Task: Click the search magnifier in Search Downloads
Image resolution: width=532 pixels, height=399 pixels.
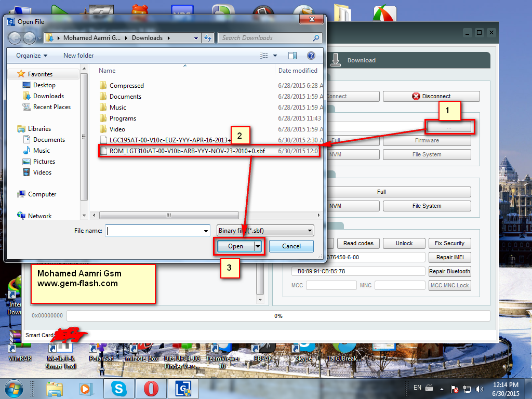Action: [316, 38]
